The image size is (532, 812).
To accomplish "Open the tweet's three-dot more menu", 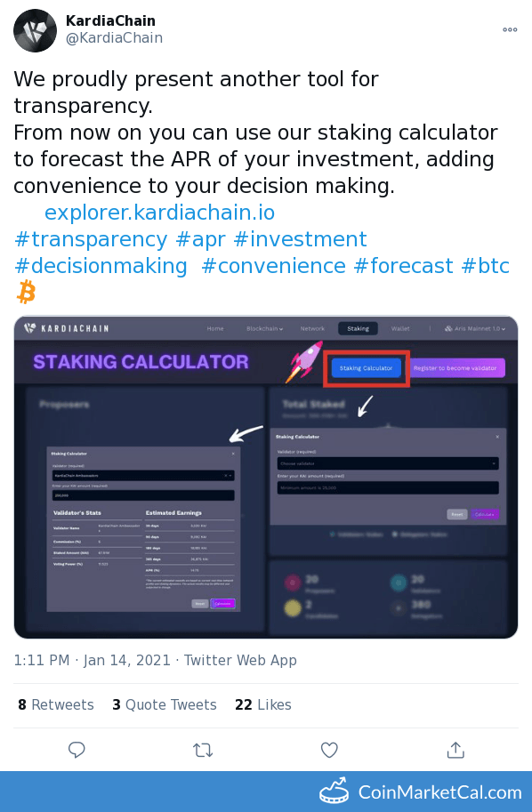I will 510,29.
